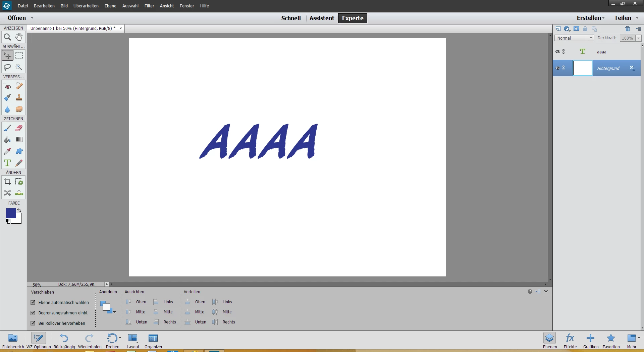
Task: Open the Öffnen dropdown arrow
Action: coord(32,18)
